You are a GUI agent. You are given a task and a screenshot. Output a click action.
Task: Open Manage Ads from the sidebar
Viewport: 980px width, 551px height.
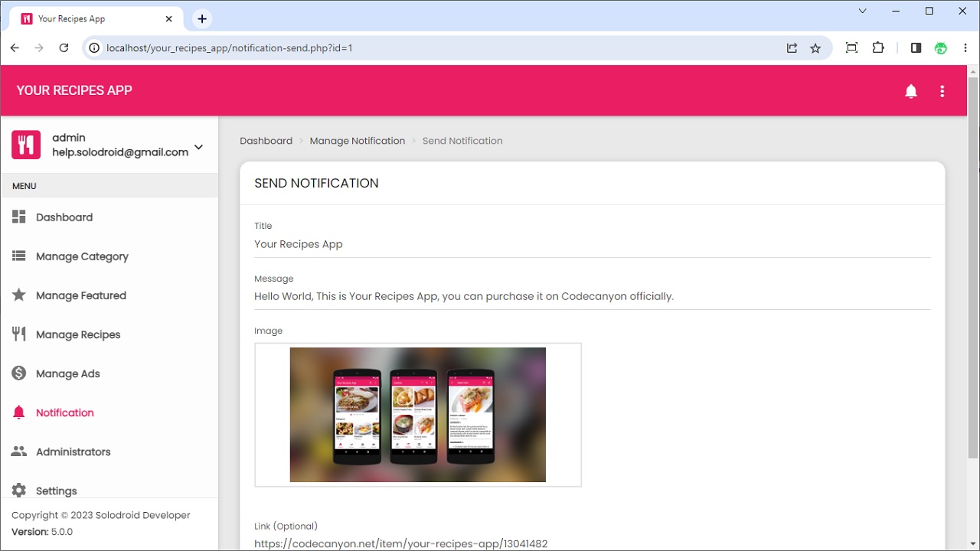[x=109, y=373]
